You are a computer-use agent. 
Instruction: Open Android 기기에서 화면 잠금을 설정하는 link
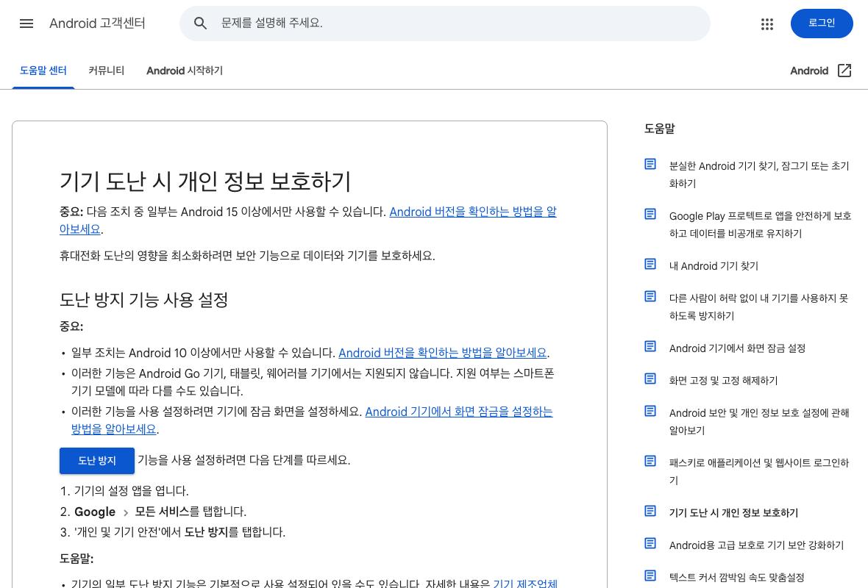point(459,412)
